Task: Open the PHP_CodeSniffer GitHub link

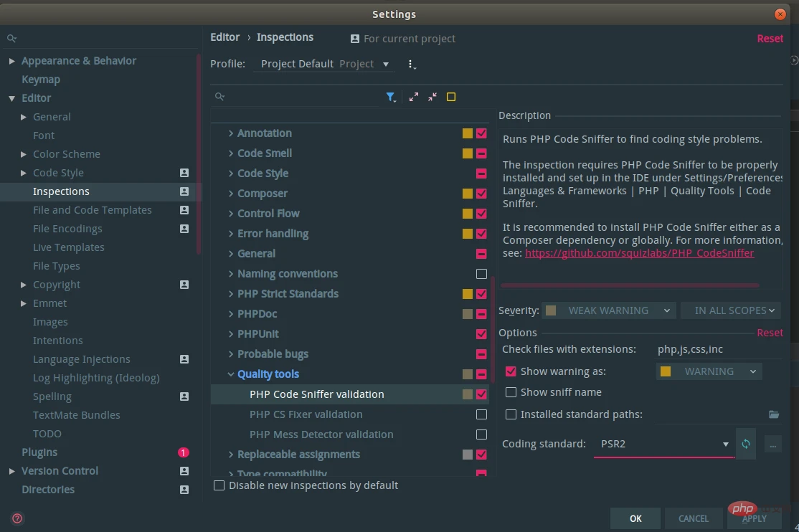Action: coord(639,253)
